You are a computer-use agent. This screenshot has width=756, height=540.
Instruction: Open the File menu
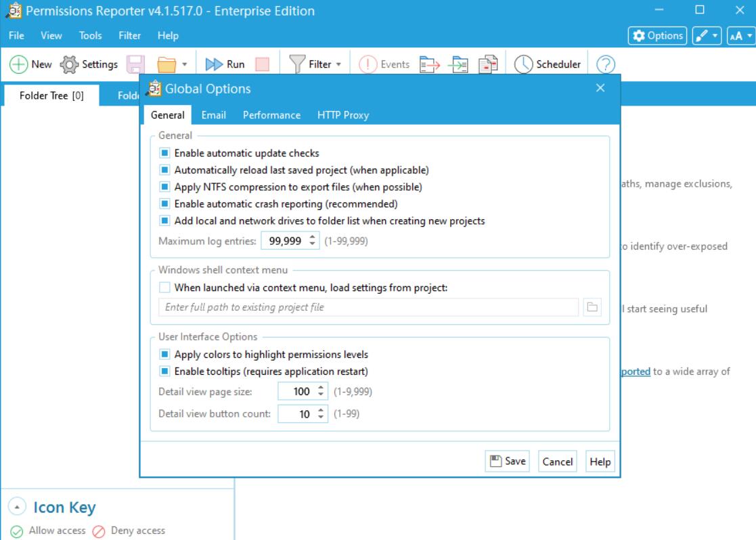[x=16, y=36]
